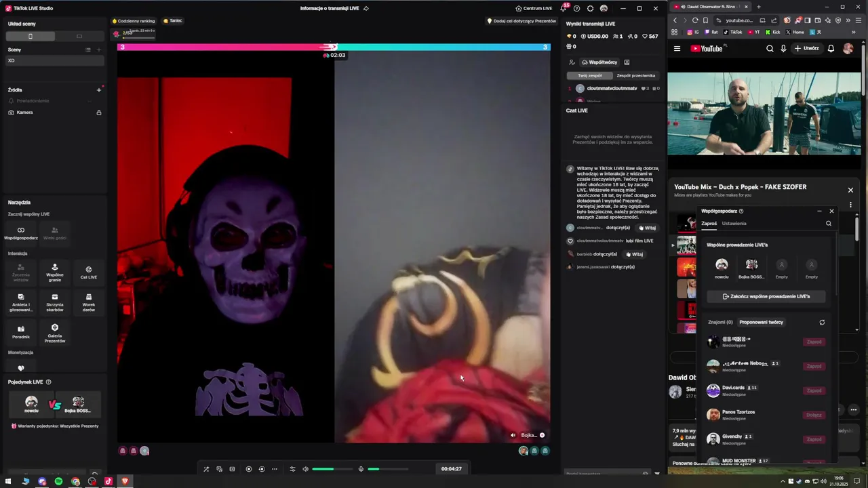Click the battle score progress bar

(334, 47)
